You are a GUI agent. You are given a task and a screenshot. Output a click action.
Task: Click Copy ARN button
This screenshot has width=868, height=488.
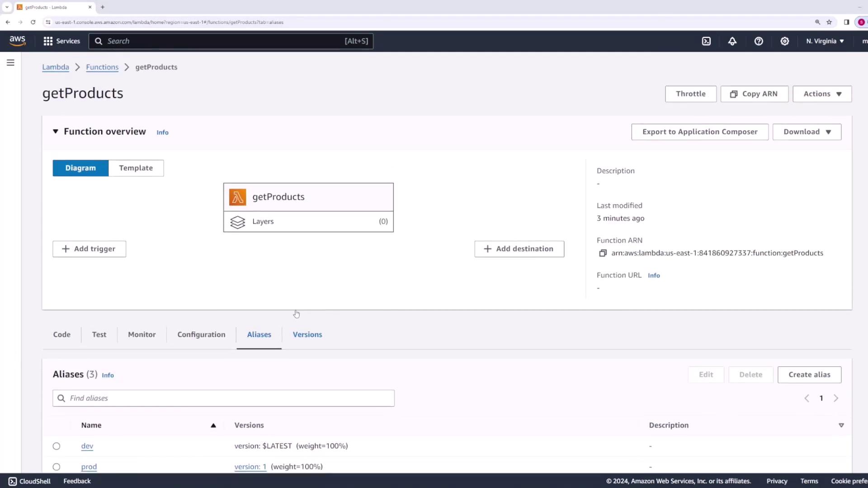754,94
